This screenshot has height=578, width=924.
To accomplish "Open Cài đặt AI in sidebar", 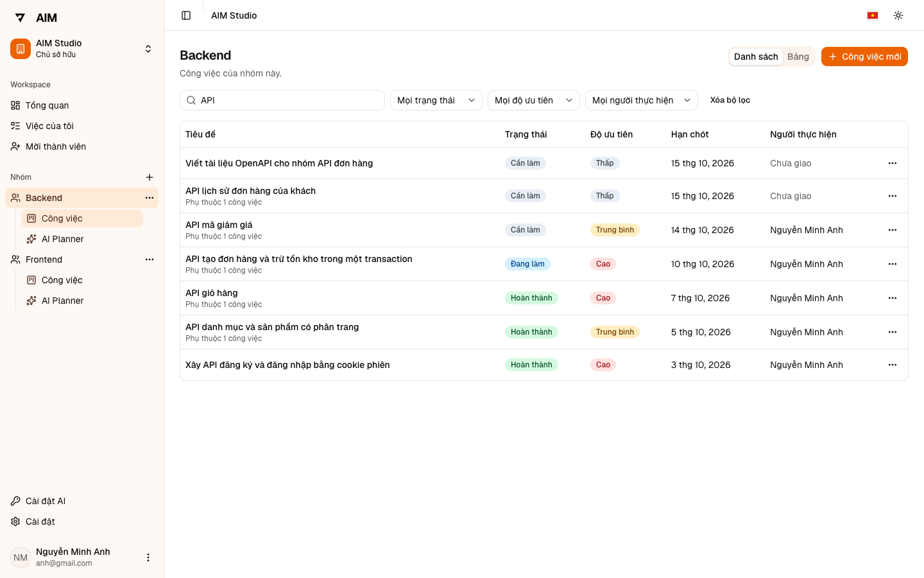I will pyautogui.click(x=82, y=501).
